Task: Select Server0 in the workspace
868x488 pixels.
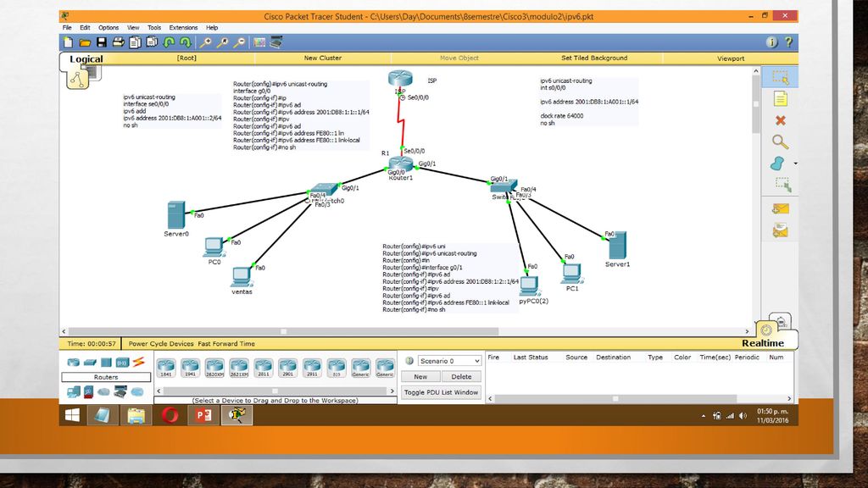Action: tap(176, 214)
